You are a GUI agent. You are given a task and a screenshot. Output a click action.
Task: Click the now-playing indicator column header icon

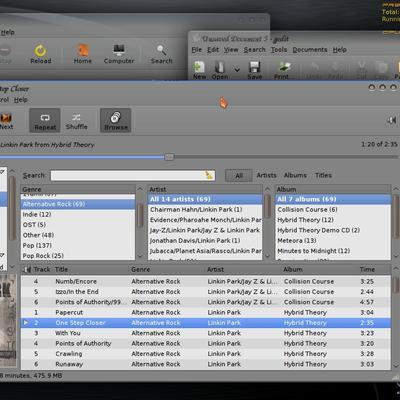point(27,269)
